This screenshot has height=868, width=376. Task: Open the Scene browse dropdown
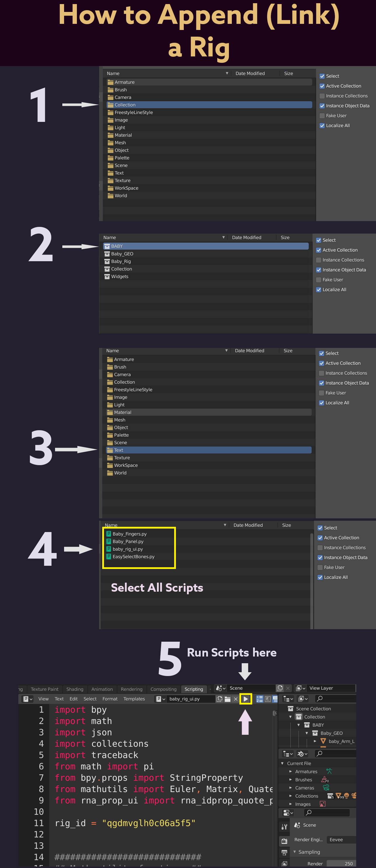point(221,688)
